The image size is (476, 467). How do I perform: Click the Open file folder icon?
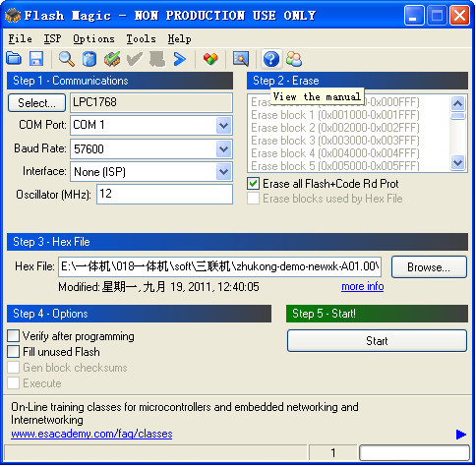tap(14, 59)
